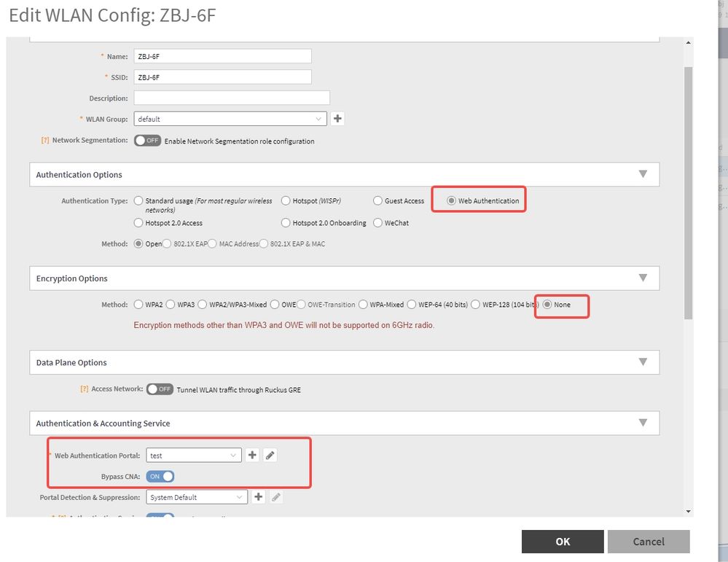
Task: Toggle the Network Segmentation switch
Action: pos(148,141)
